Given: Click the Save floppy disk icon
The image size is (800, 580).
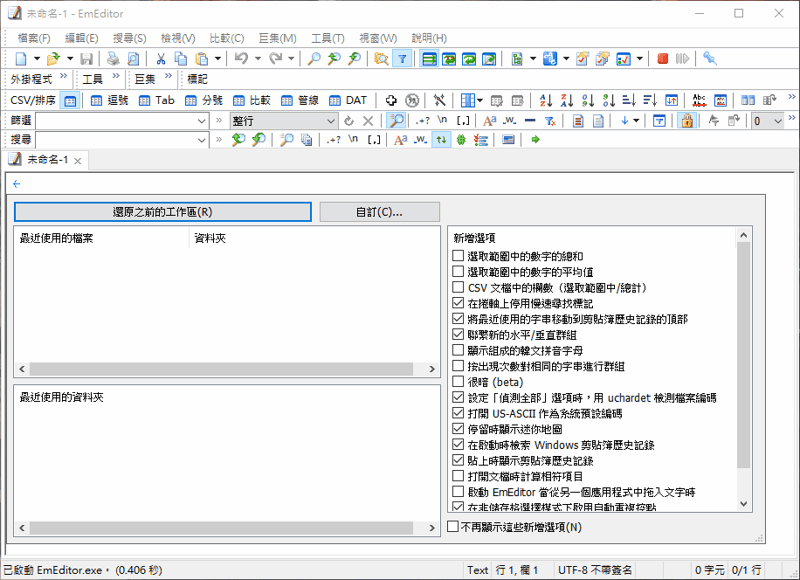Looking at the screenshot, I should 87,59.
